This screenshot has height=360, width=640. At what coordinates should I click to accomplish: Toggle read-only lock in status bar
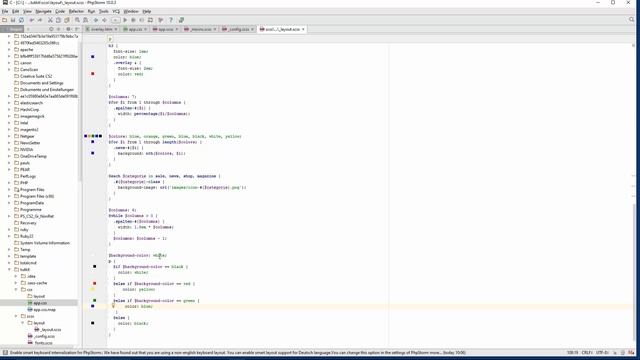tap(615, 353)
